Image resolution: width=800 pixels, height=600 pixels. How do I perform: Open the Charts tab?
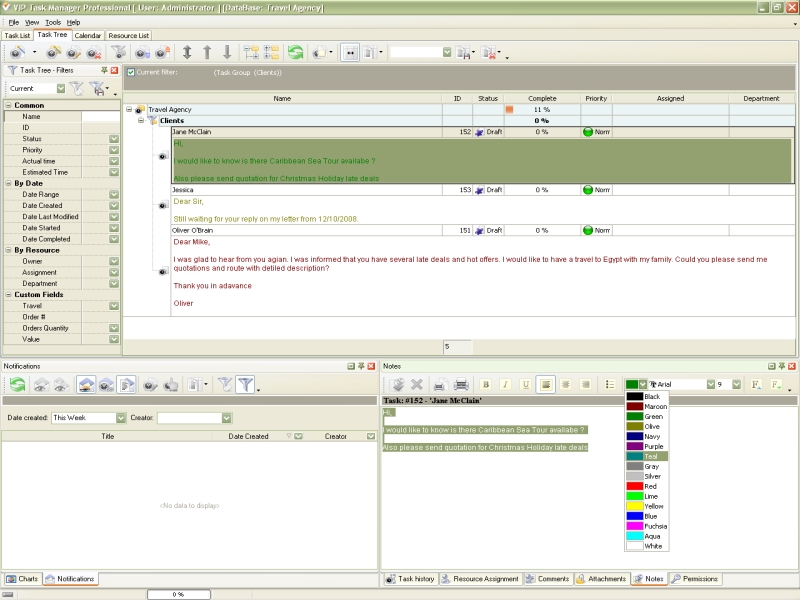pyautogui.click(x=23, y=579)
